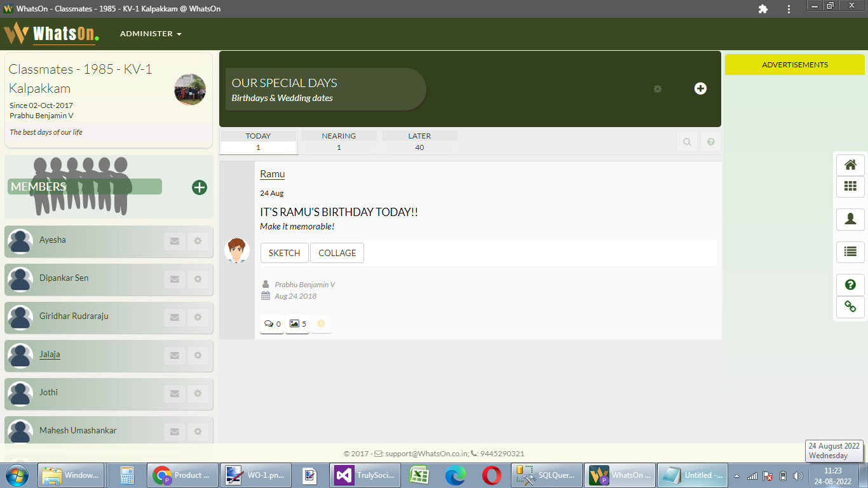Viewport: 868px width, 488px height.
Task: Open the ADMINISTER dropdown menu
Action: coord(151,34)
